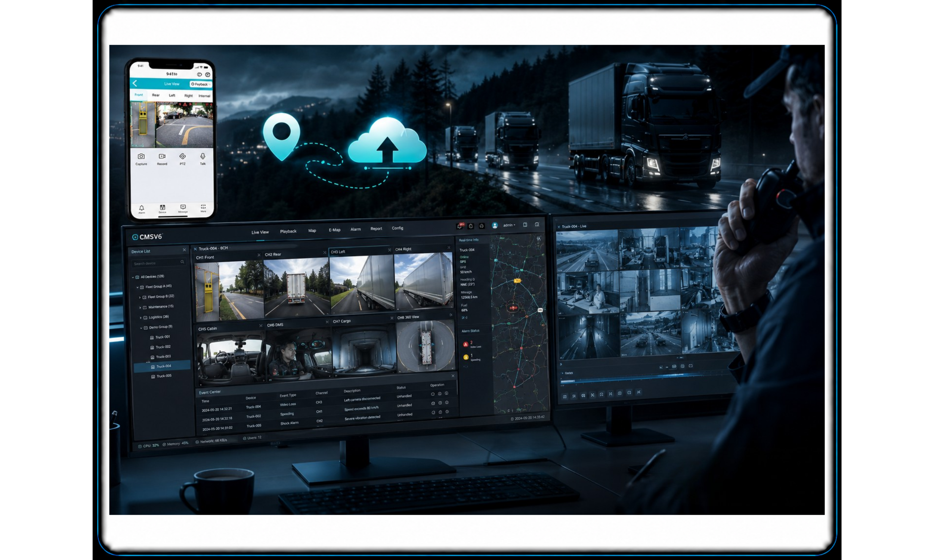Close the CH1 Front video pane
934x560 pixels.
click(259, 255)
